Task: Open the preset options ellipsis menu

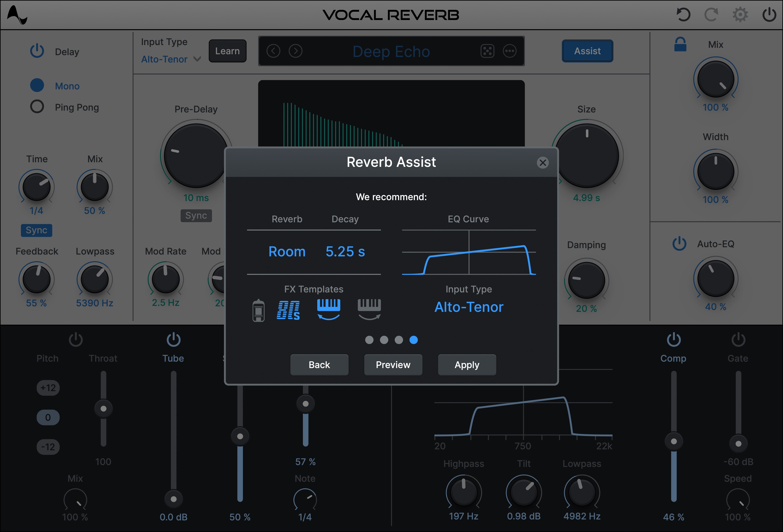Action: tap(509, 51)
